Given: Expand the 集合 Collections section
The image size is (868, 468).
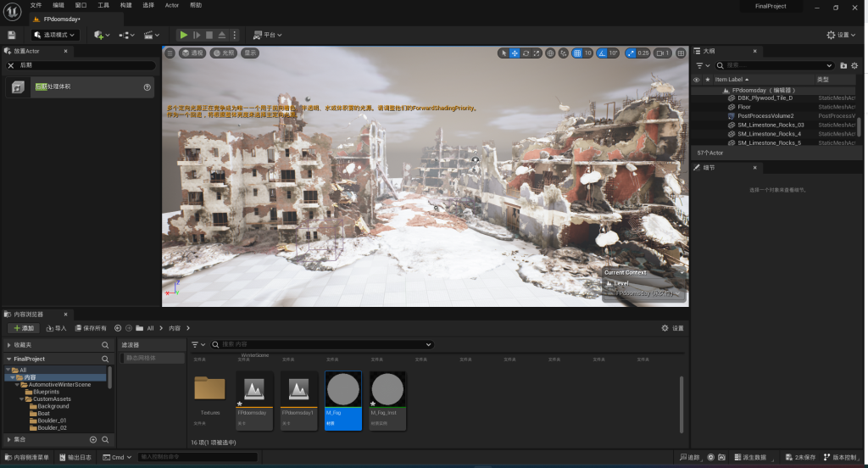Looking at the screenshot, I should (x=8, y=440).
